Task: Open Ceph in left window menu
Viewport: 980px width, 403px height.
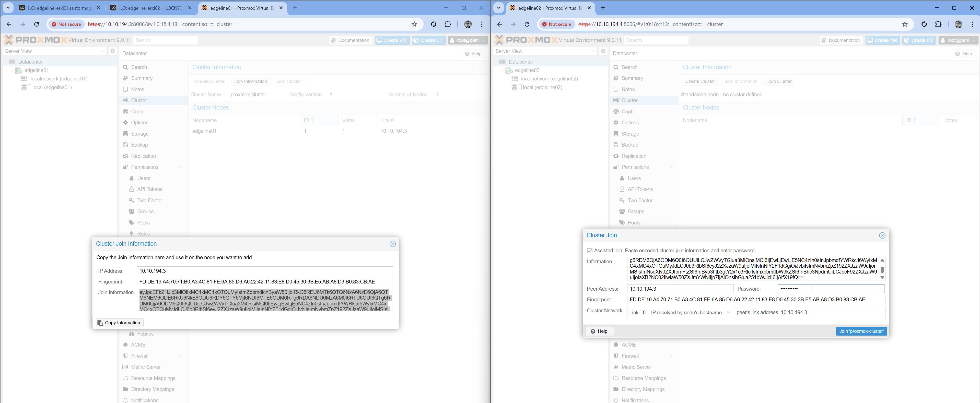Action: pos(137,111)
